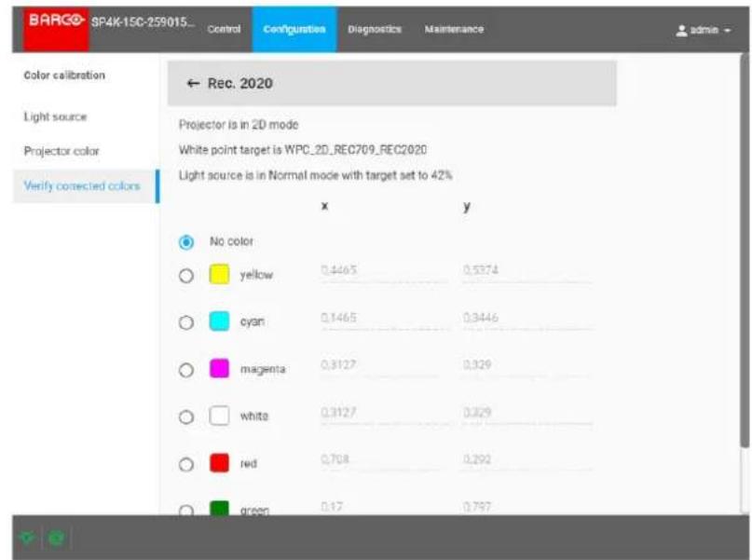Click the cyan y value field 0.3446
This screenshot has height=560, width=752.
pyautogui.click(x=527, y=319)
